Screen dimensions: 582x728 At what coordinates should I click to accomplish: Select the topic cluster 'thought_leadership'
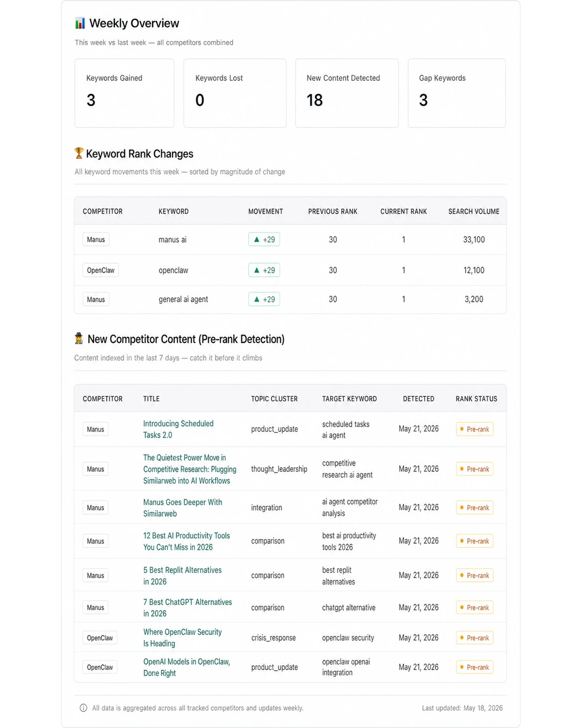[x=279, y=469]
